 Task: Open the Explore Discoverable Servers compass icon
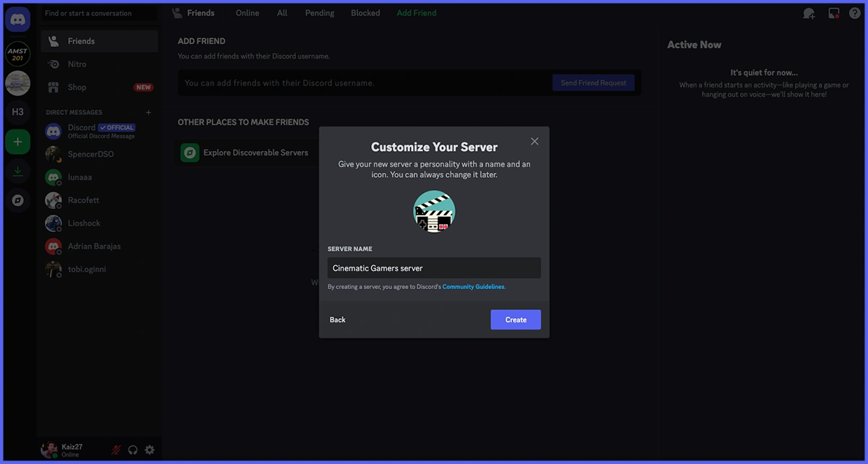pyautogui.click(x=18, y=200)
